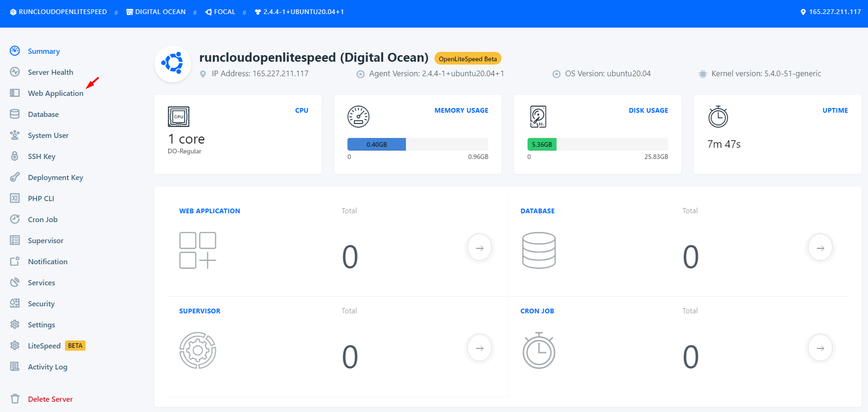Click the DATABASE card heading
Viewport: 868px width, 412px height.
[x=537, y=211]
